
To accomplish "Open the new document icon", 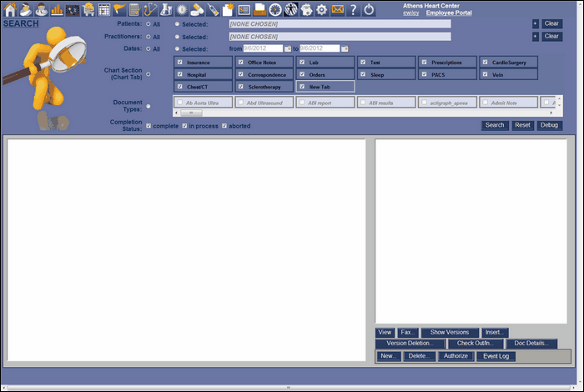I will tap(228, 10).
